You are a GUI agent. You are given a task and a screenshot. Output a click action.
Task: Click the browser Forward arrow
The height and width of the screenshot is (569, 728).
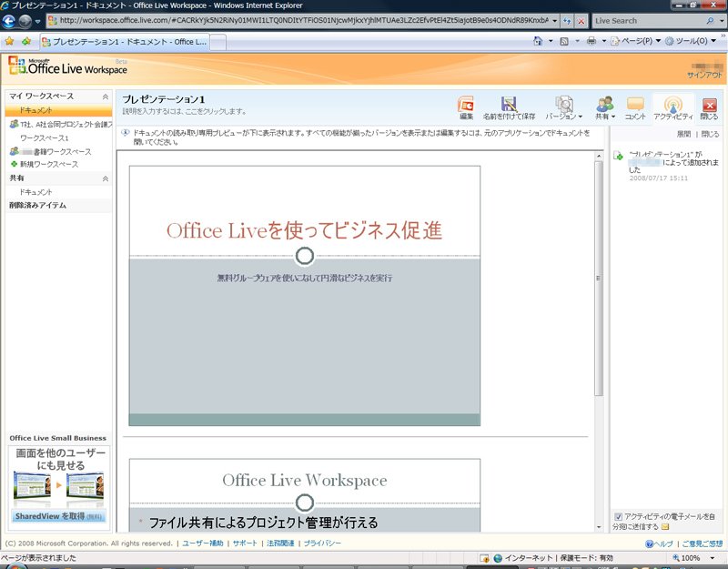(25, 21)
